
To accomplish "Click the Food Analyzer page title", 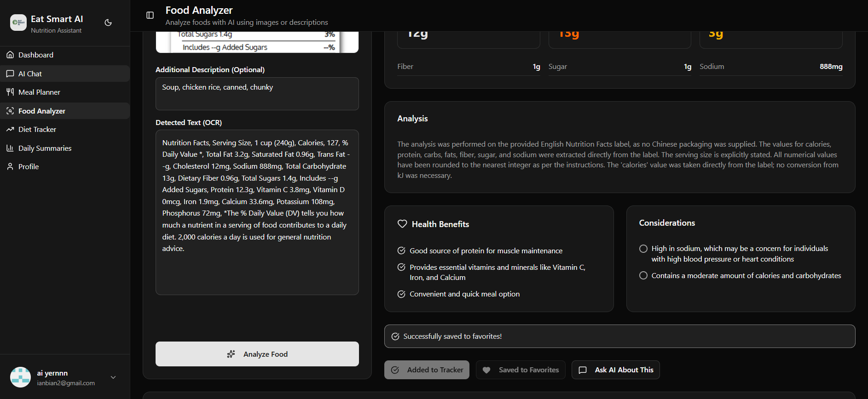I will tap(199, 10).
